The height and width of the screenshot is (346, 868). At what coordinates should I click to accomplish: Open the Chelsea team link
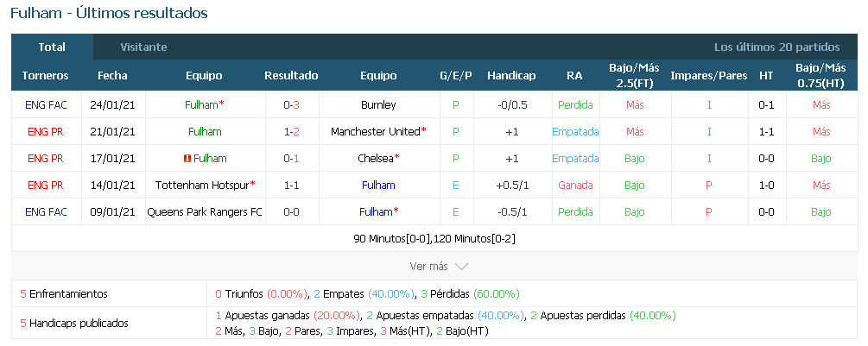tap(377, 158)
